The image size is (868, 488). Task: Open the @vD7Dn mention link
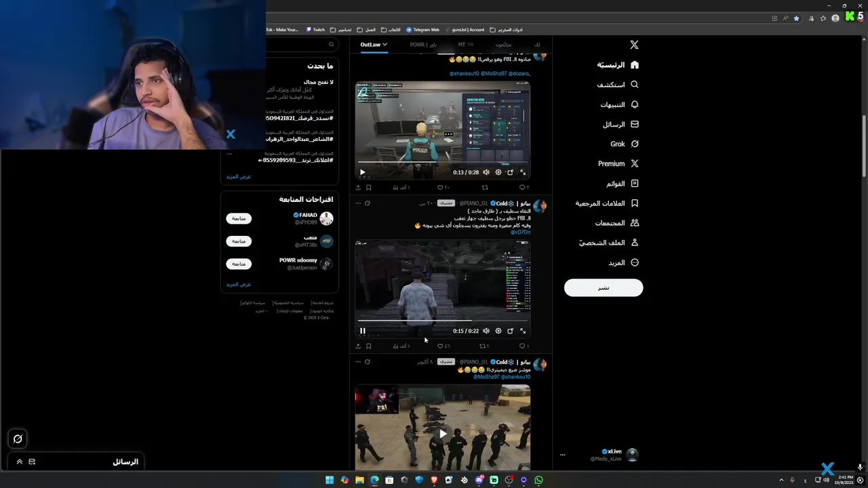(521, 232)
